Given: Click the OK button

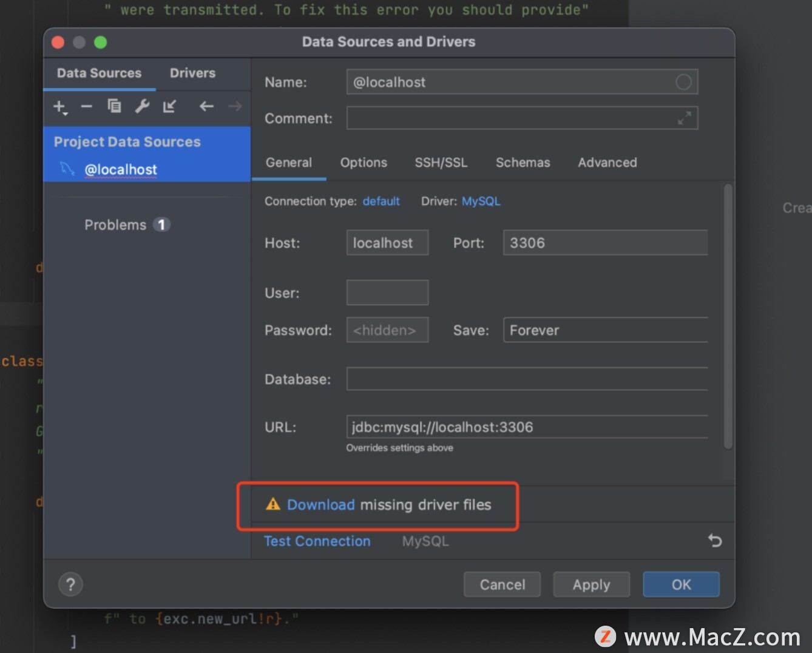Looking at the screenshot, I should point(681,584).
